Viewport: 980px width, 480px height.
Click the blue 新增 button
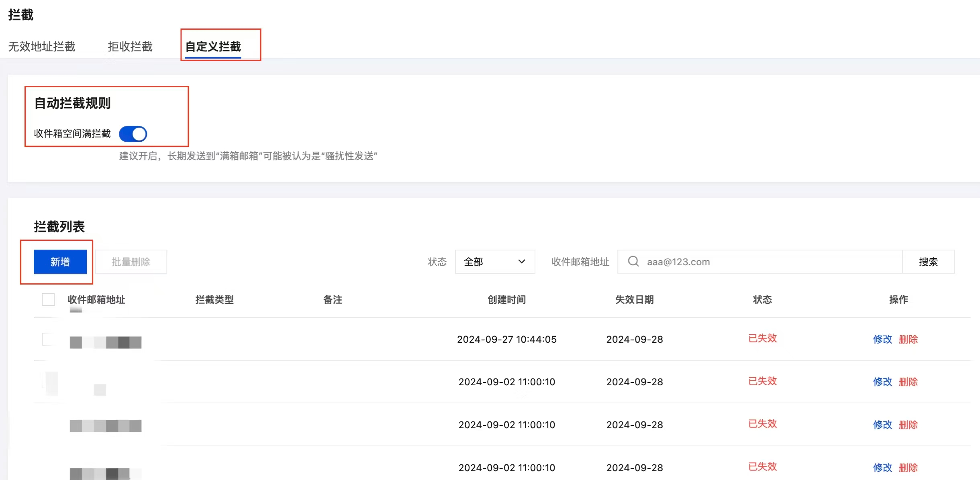point(60,262)
